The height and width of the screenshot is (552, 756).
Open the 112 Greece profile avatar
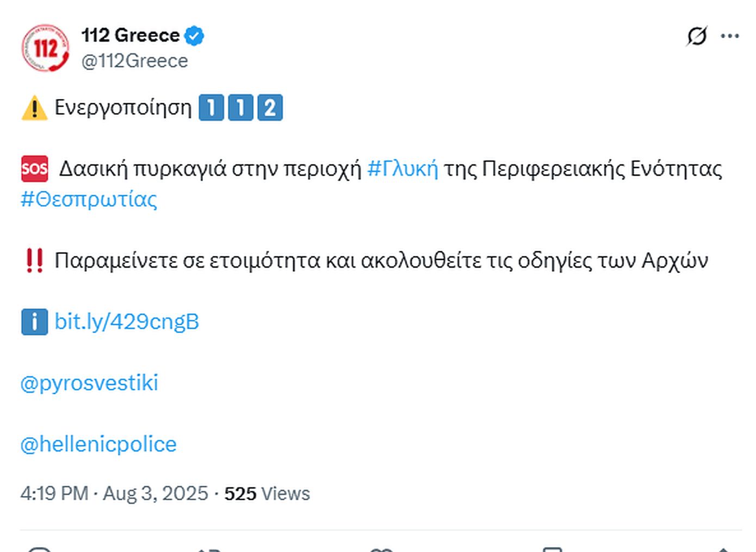(46, 48)
